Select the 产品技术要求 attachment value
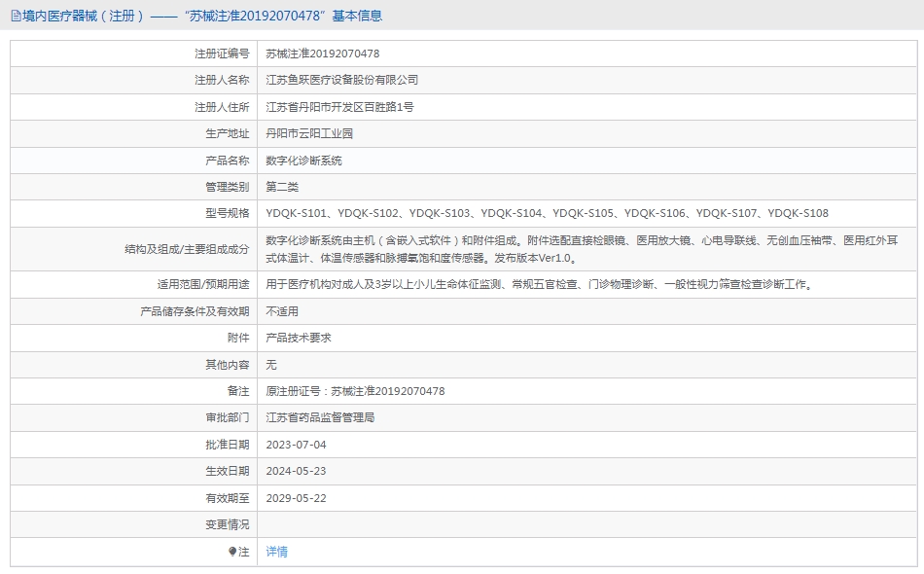Viewport: 924px width, 574px height. [299, 338]
